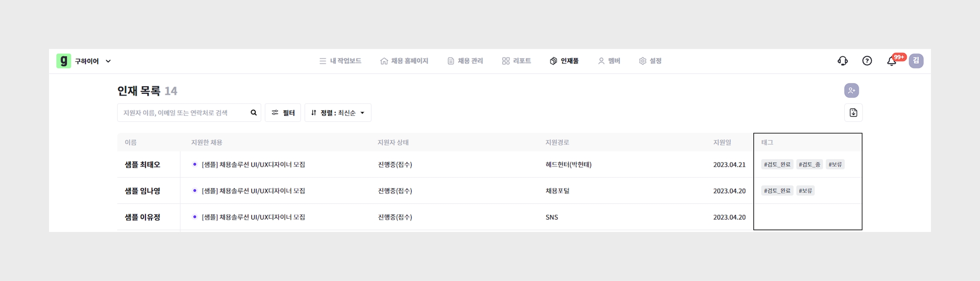
Task: Click the applicant search input field
Action: 183,113
